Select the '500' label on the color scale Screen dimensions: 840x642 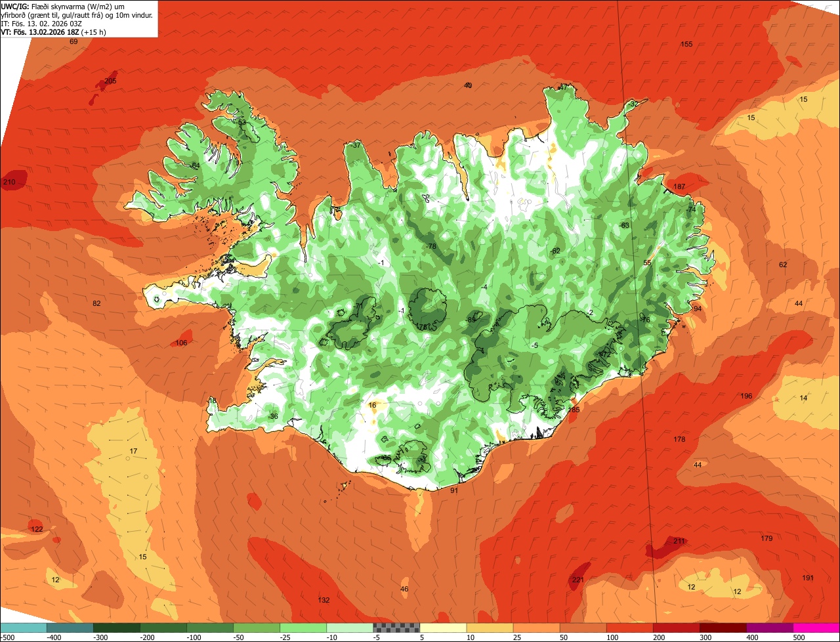pyautogui.click(x=799, y=637)
